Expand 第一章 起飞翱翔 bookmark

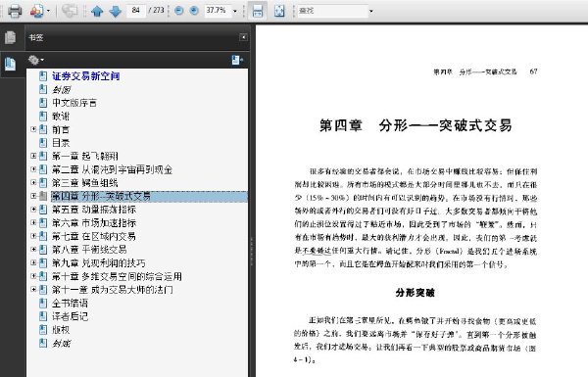click(x=33, y=156)
